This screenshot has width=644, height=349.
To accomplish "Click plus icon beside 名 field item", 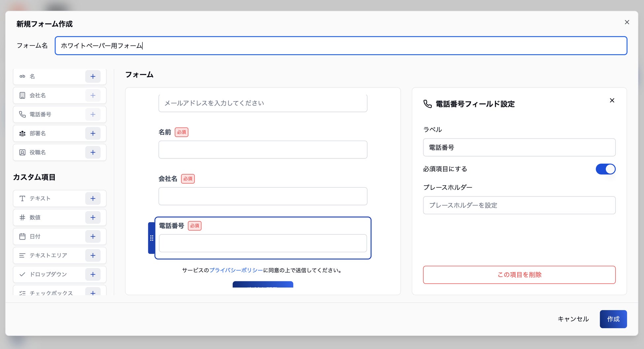I will coord(93,77).
